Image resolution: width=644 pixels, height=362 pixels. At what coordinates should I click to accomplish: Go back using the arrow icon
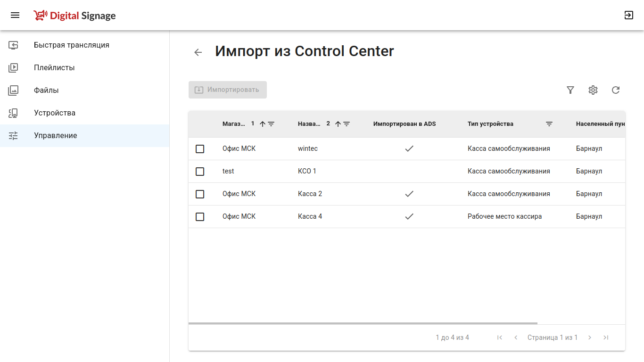pyautogui.click(x=198, y=52)
